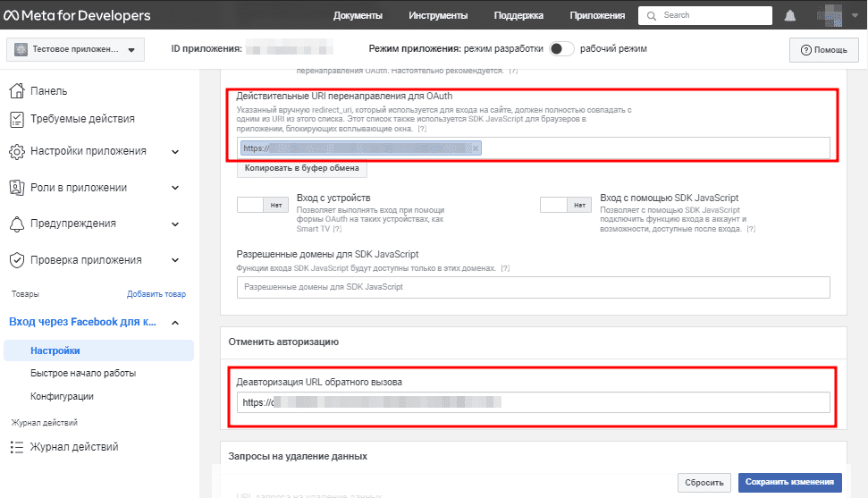Select Настройки under Facebook login
The image size is (868, 498).
click(x=98, y=350)
